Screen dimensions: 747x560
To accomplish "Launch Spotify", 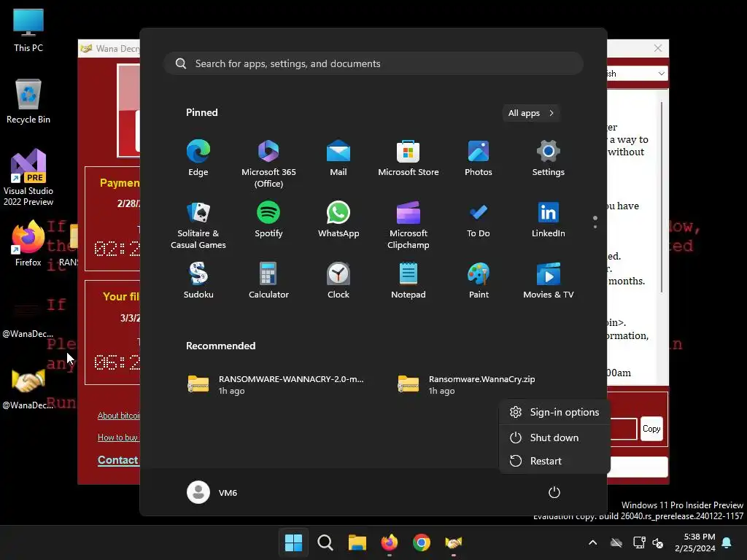I will click(x=268, y=219).
